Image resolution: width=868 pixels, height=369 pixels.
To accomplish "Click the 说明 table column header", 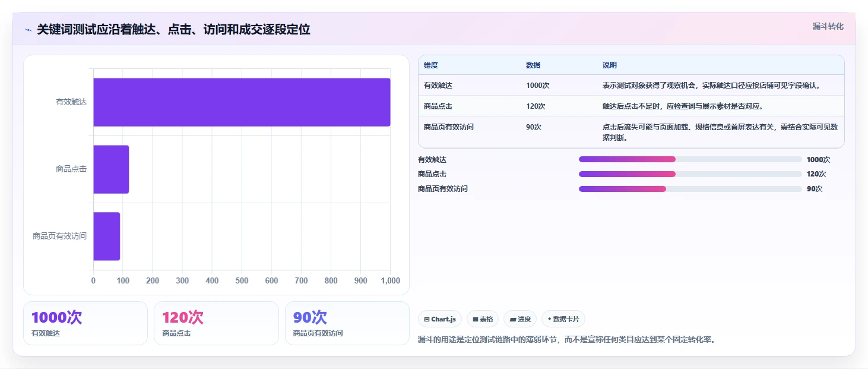I will click(610, 65).
